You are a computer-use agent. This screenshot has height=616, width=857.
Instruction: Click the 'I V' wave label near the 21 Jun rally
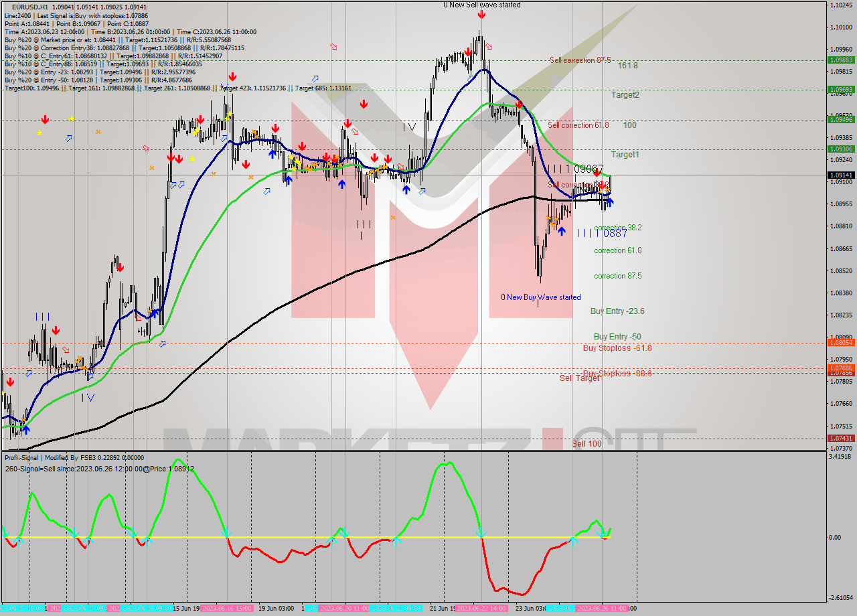click(409, 127)
